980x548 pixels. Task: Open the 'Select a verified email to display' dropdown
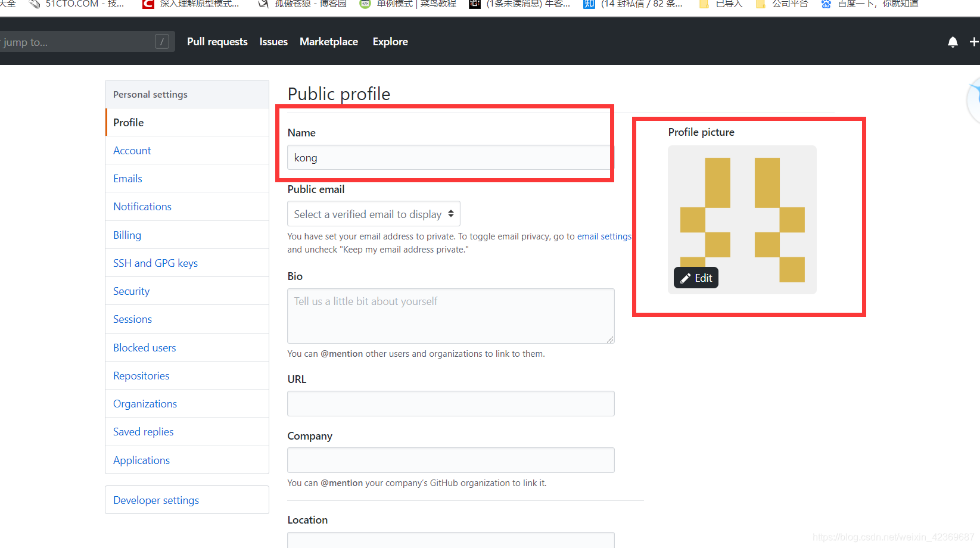coord(374,213)
